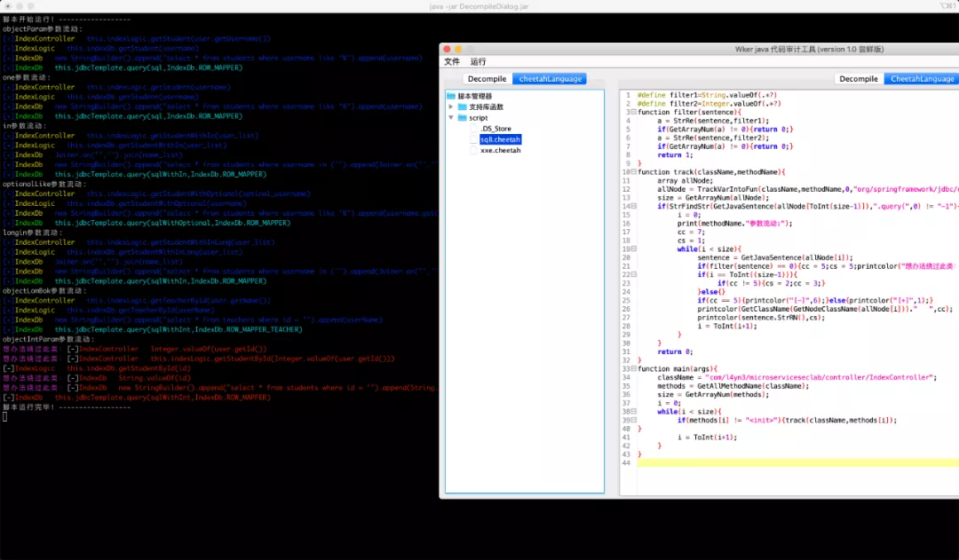Click the script folder icon
The width and height of the screenshot is (959, 560).
point(463,118)
